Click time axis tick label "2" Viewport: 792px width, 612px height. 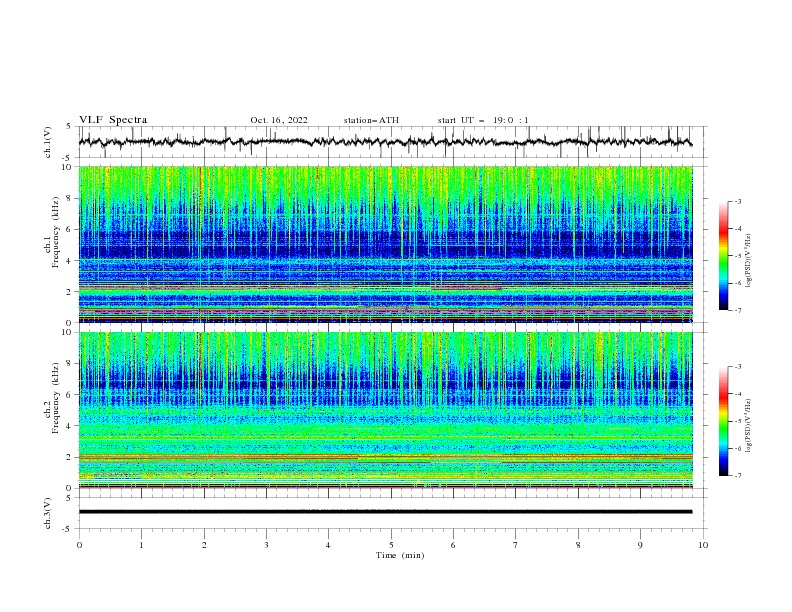204,545
